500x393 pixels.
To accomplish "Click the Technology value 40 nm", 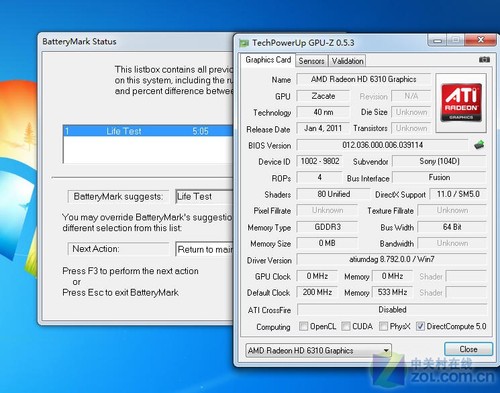I will point(323,112).
